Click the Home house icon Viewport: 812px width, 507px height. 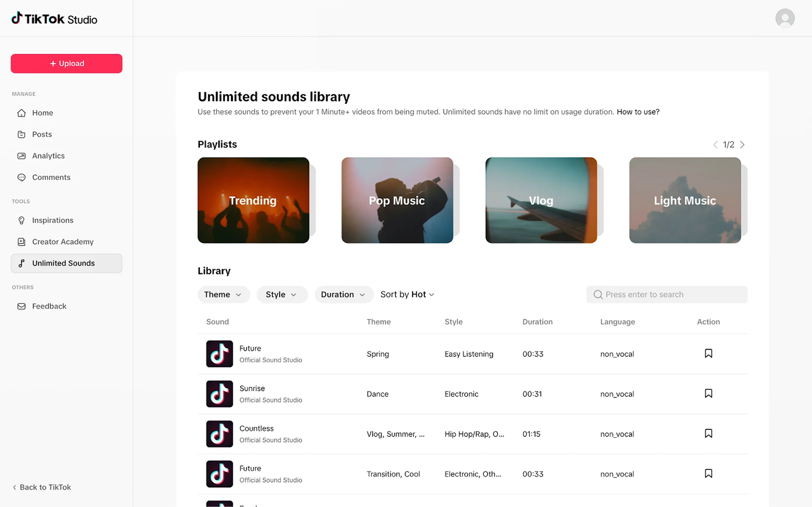[x=21, y=113]
